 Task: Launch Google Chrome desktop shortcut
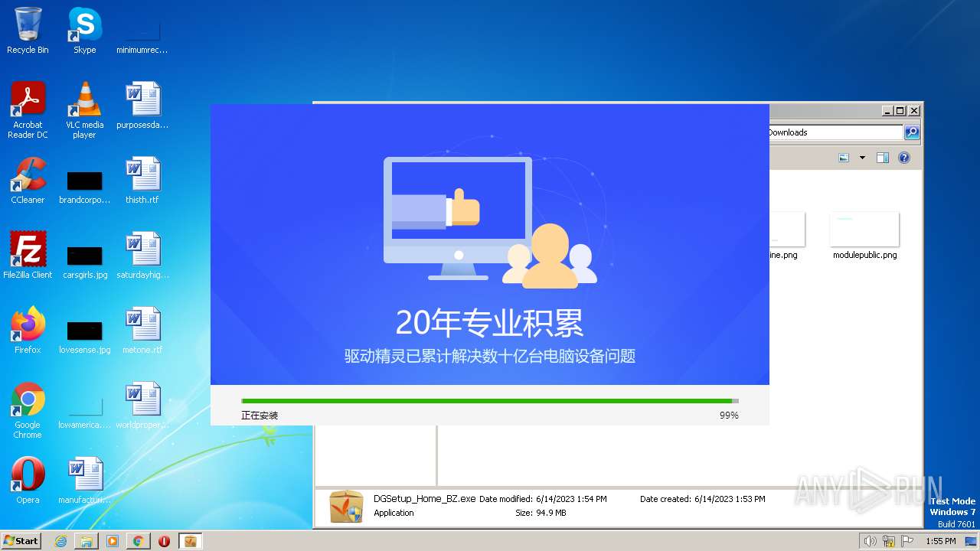pyautogui.click(x=28, y=410)
